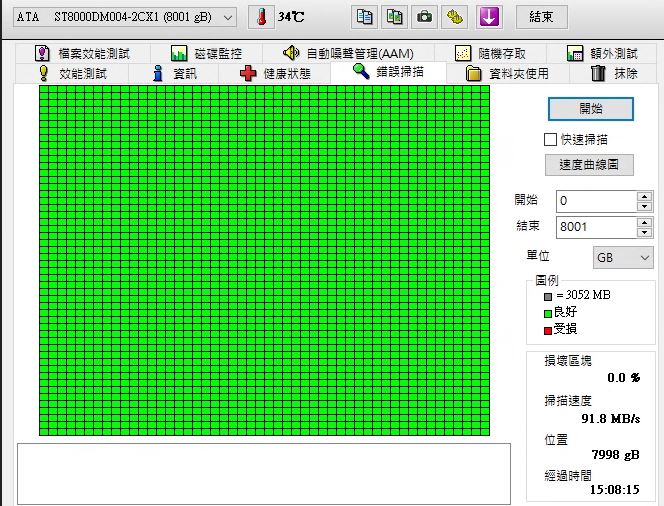Switch to the 額外測試 tab
The image size is (664, 506).
(x=602, y=53)
